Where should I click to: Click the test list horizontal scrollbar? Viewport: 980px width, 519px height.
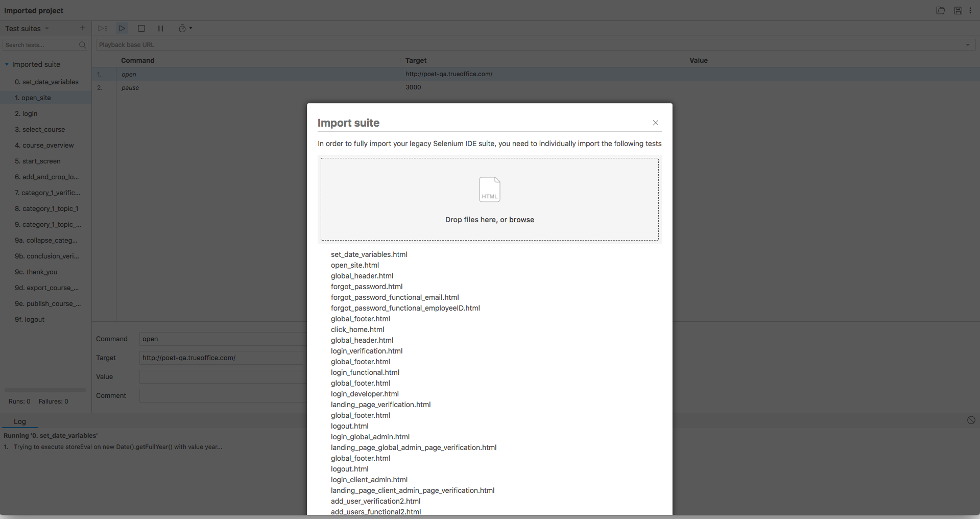click(45, 390)
